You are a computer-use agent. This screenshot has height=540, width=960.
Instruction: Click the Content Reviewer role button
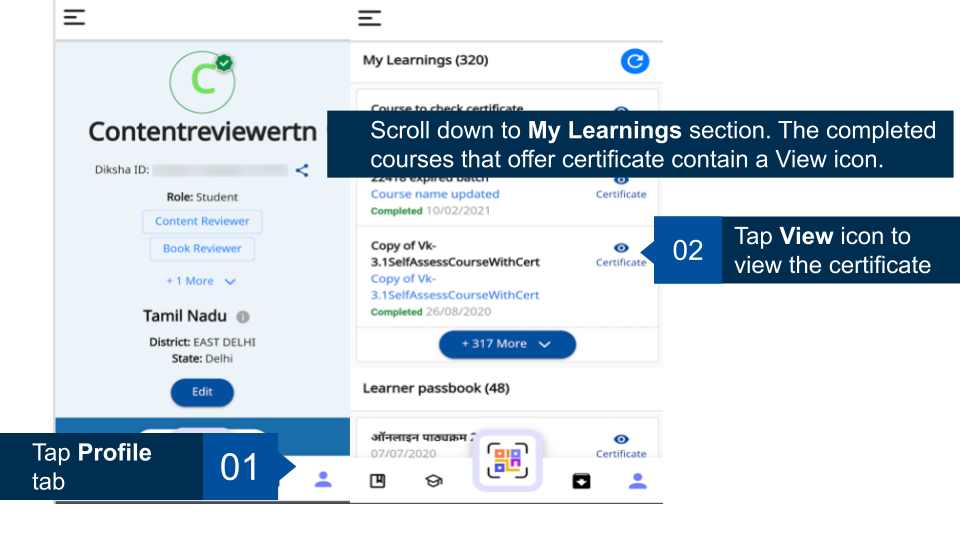coord(202,221)
